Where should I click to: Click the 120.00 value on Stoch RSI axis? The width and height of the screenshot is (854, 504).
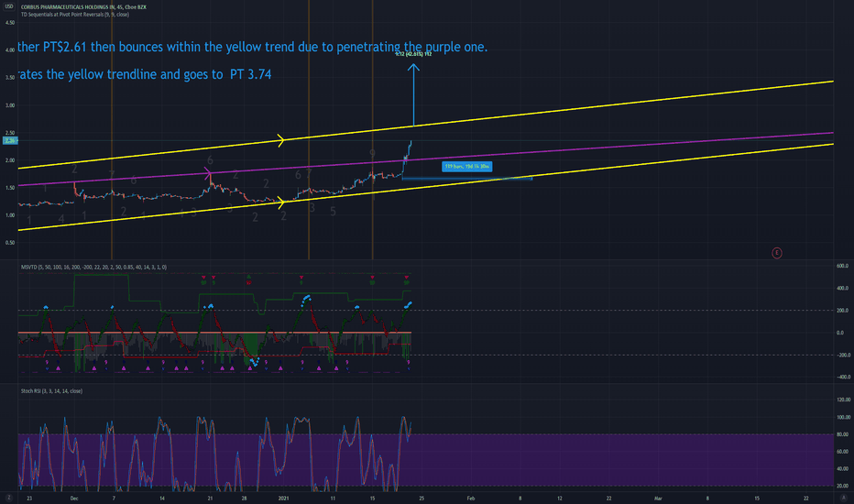[843, 400]
